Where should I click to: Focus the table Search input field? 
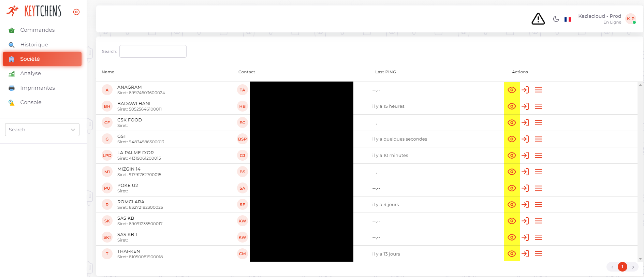tap(153, 52)
